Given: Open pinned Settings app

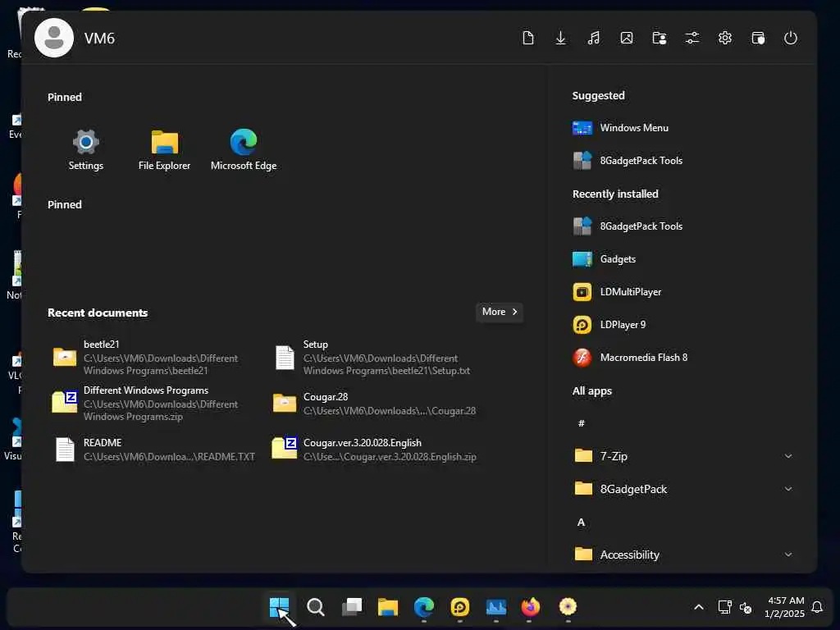Looking at the screenshot, I should (x=85, y=149).
